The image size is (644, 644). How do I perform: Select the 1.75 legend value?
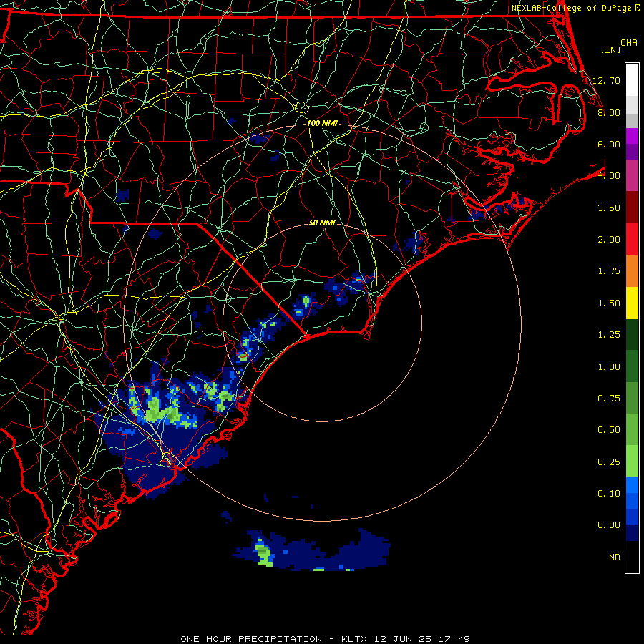click(608, 271)
